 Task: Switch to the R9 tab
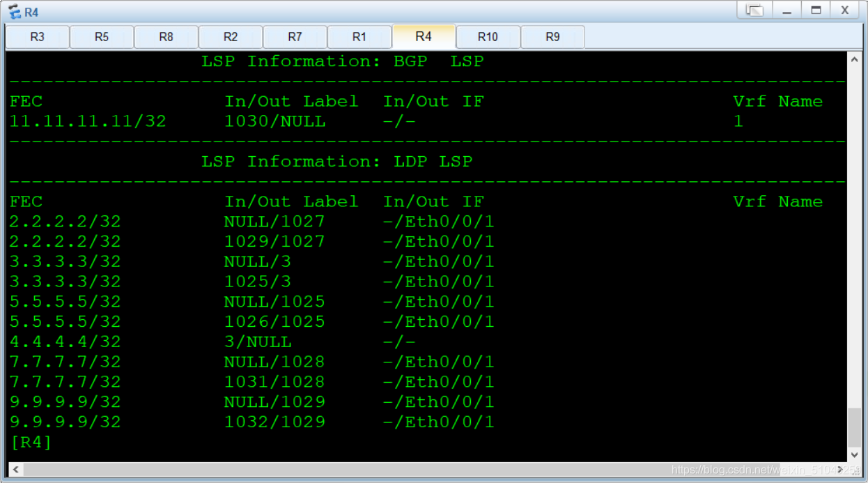(x=552, y=37)
